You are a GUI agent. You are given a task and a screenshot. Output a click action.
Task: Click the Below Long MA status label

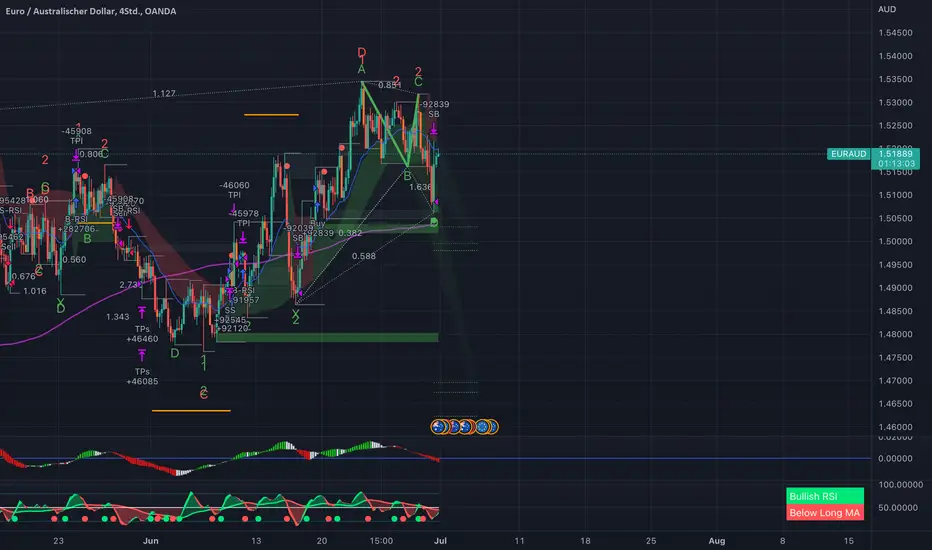click(824, 513)
